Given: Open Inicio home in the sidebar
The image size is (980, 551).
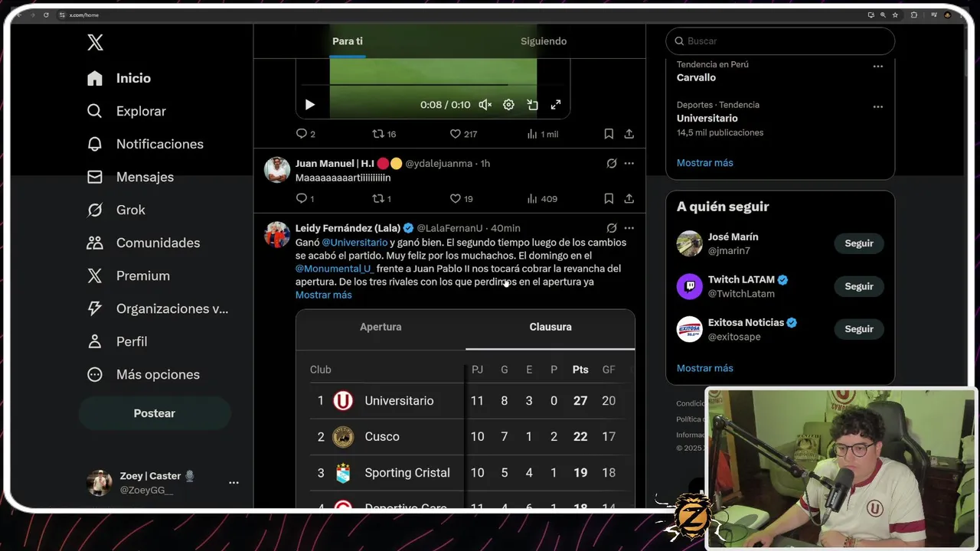Looking at the screenshot, I should (119, 78).
